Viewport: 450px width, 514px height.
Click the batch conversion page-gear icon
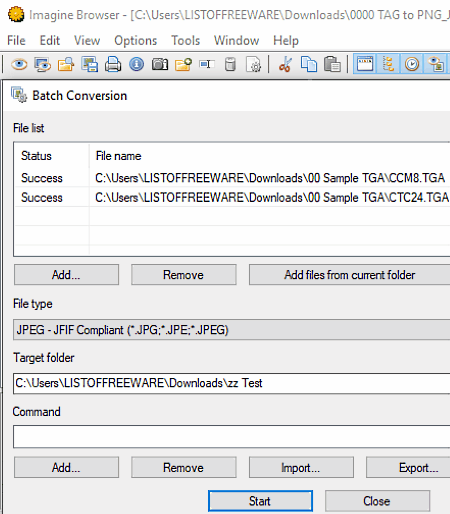[x=254, y=64]
